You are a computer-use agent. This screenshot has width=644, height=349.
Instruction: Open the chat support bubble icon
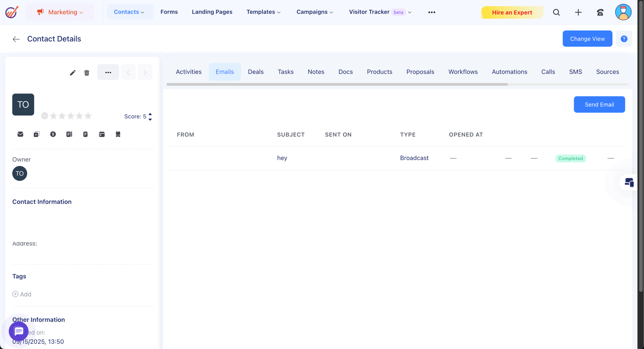coord(19,331)
